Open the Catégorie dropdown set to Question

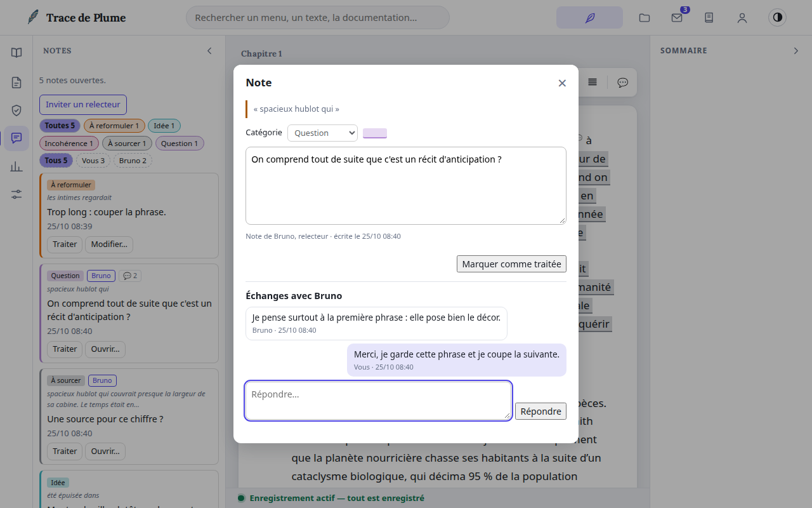(322, 133)
